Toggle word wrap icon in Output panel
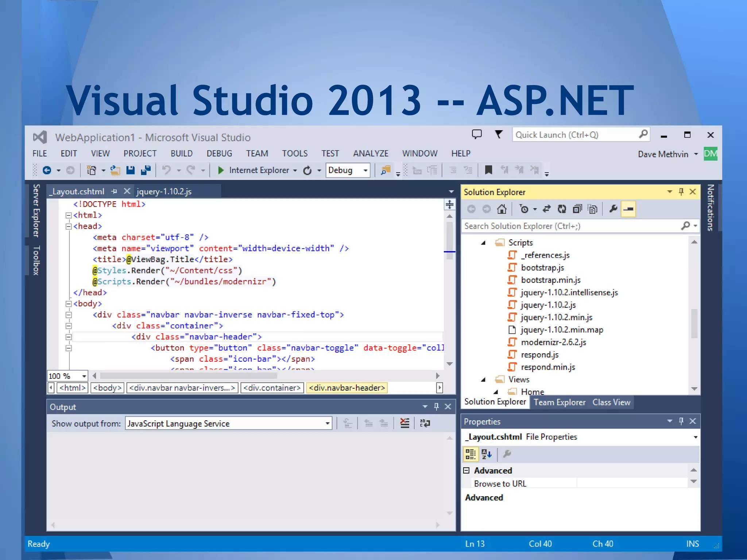The width and height of the screenshot is (747, 560). (425, 423)
